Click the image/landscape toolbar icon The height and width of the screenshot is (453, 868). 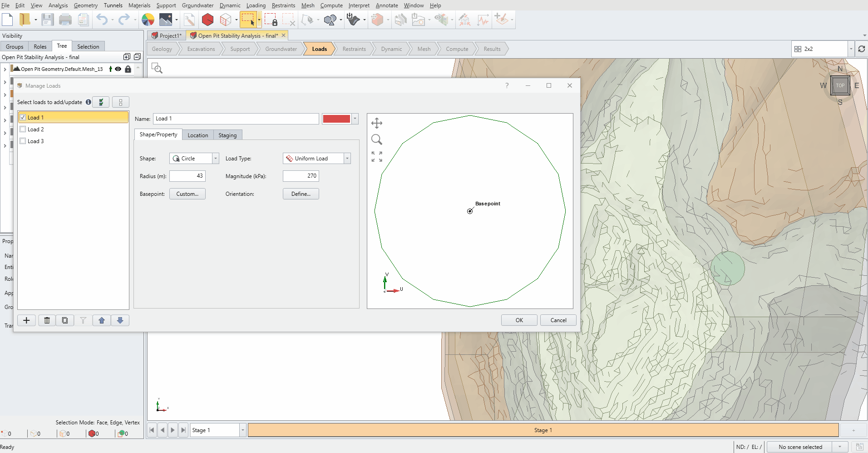tap(166, 20)
